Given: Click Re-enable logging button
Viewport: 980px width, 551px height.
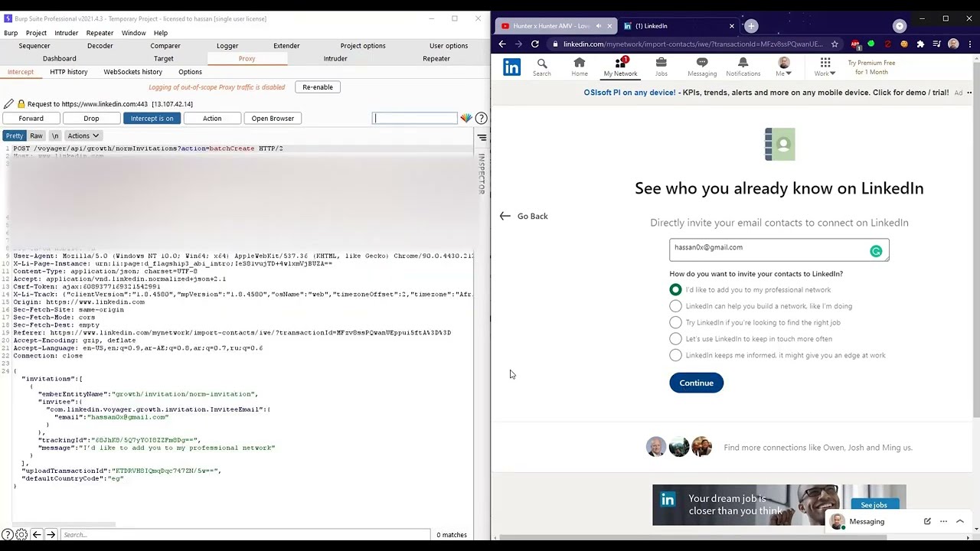Looking at the screenshot, I should [x=317, y=87].
